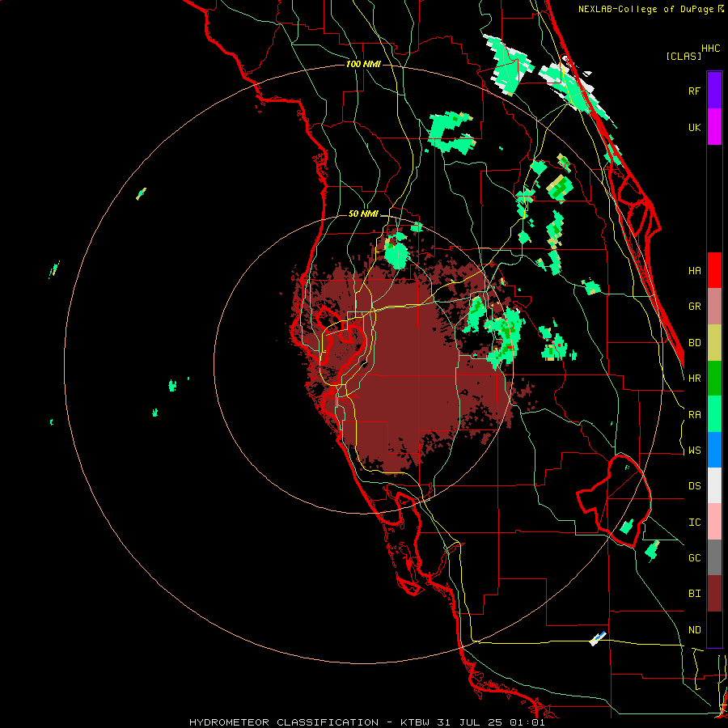Image resolution: width=728 pixels, height=728 pixels.
Task: Click the 'NEXLAB-College of DuPage' title text
Action: click(x=645, y=9)
